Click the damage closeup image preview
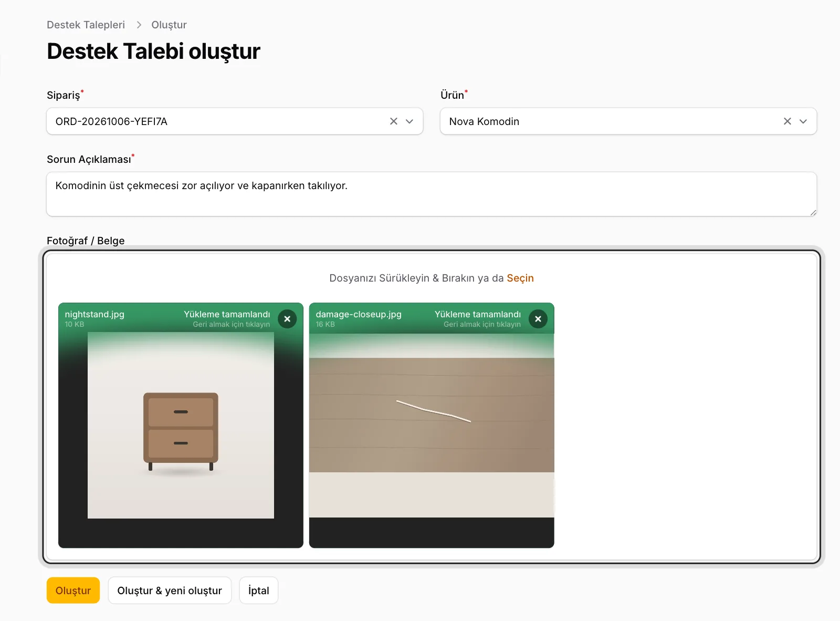Screen dimensions: 840x621 (432, 426)
